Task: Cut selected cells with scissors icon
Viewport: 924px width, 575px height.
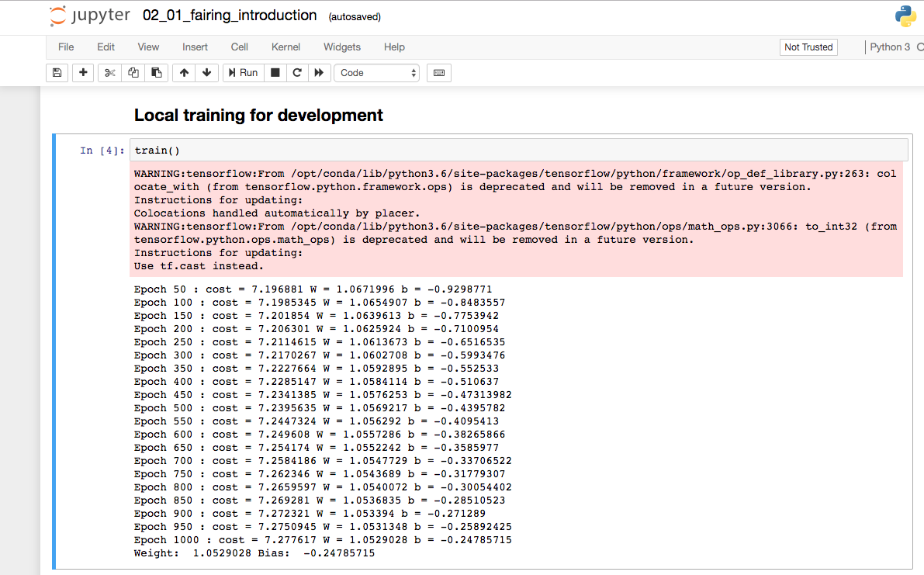Action: coord(110,73)
